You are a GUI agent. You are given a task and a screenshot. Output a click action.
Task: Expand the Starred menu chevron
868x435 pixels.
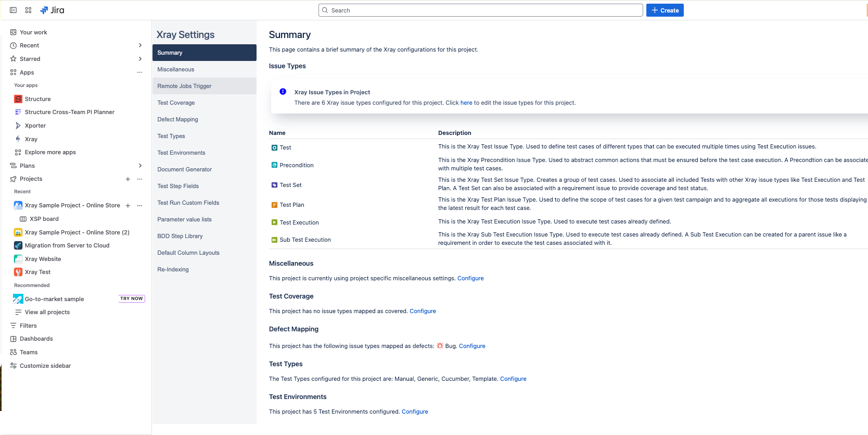coord(140,59)
